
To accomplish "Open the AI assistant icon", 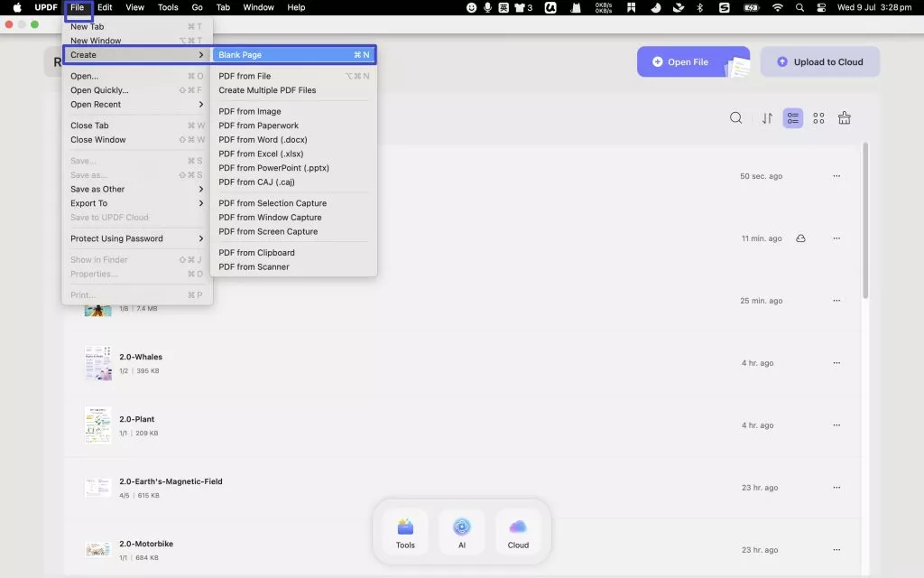I will pos(462,533).
